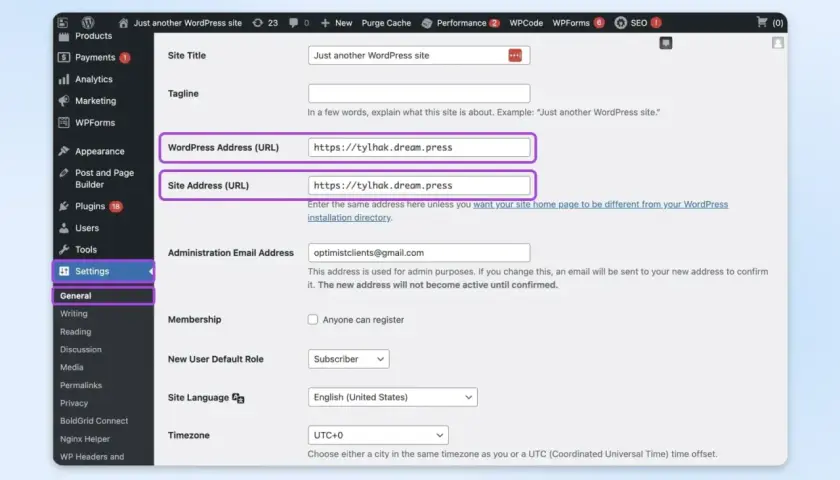The image size is (840, 480).
Task: Click the New label in admin bar
Action: [343, 23]
